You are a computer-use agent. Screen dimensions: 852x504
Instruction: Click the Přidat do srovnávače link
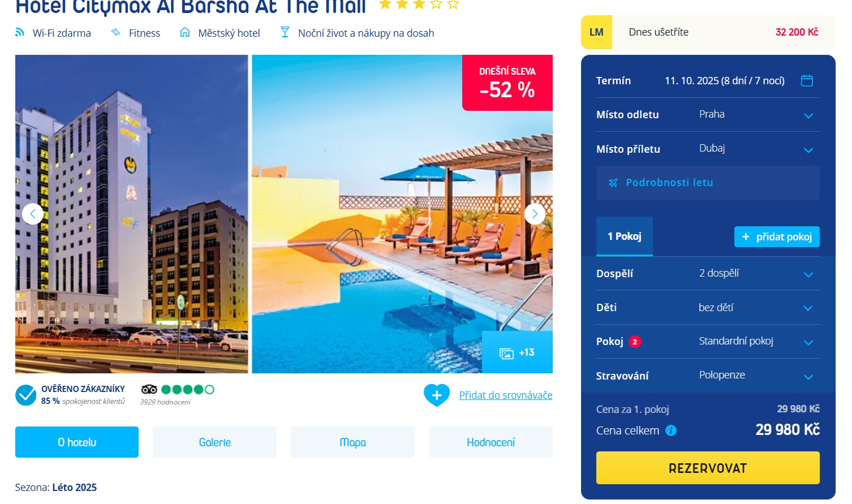point(506,395)
